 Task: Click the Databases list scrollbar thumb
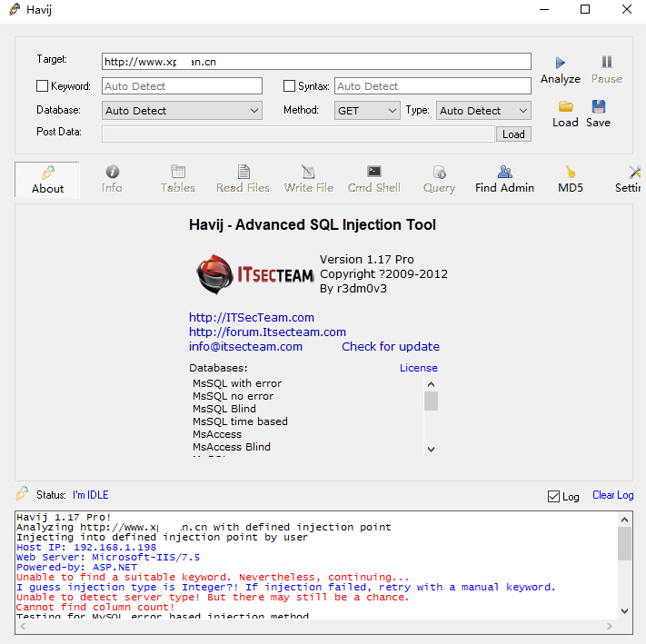pos(431,401)
